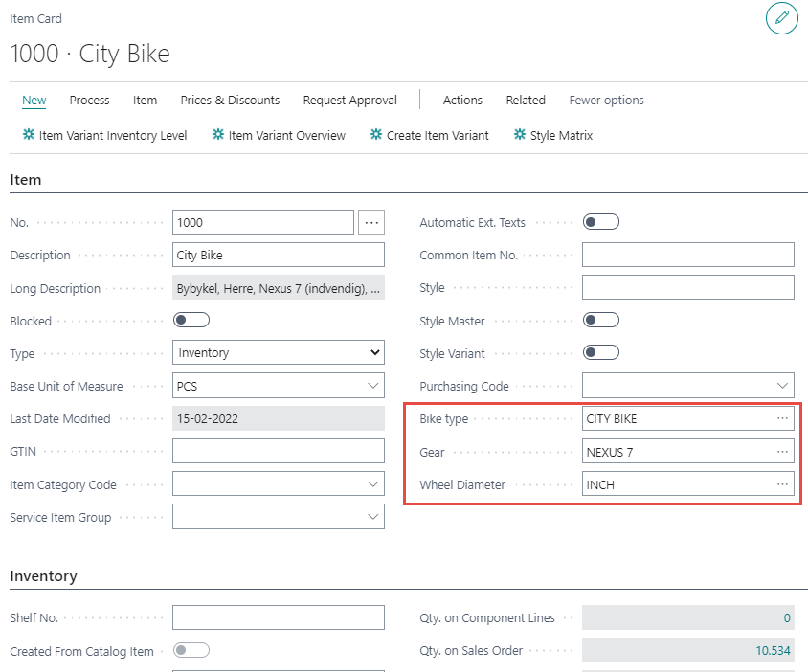The width and height of the screenshot is (808, 672).
Task: Click the pencil edit icon
Action: pyautogui.click(x=781, y=18)
